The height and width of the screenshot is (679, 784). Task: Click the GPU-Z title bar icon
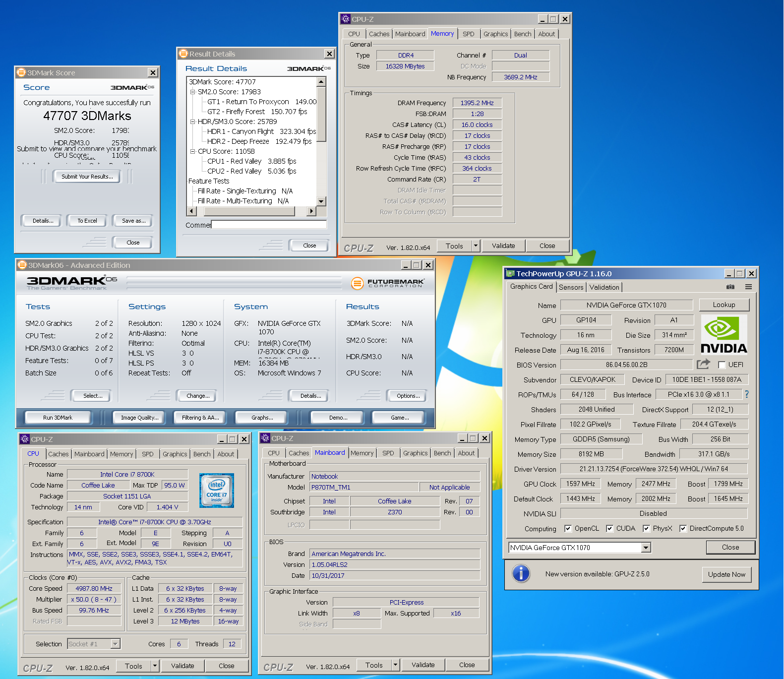pyautogui.click(x=510, y=273)
